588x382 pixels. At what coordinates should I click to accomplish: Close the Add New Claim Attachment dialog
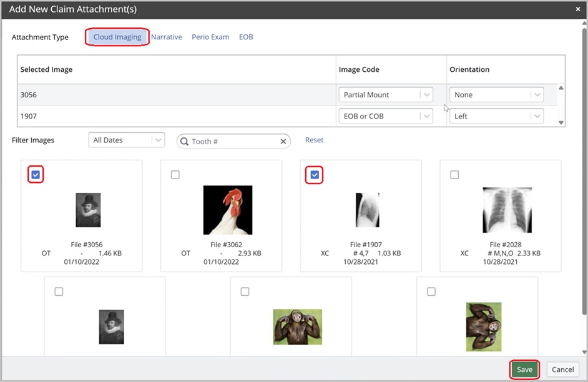point(577,9)
